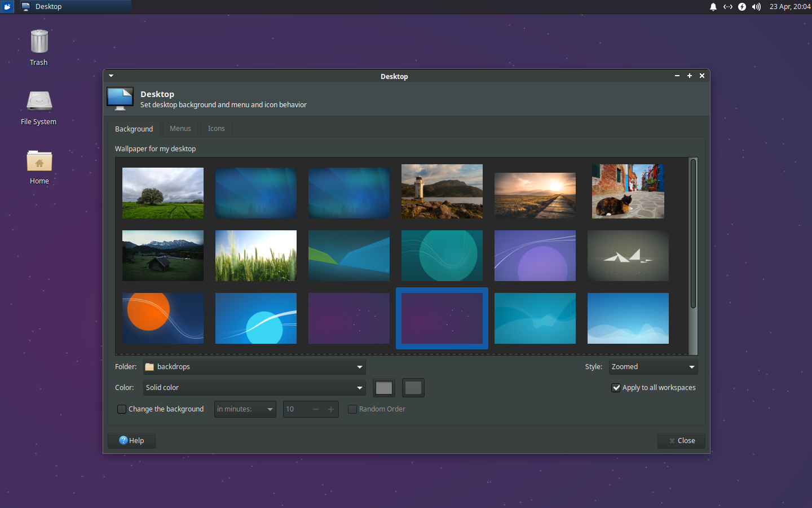The height and width of the screenshot is (508, 812).
Task: Click the Help button
Action: [x=131, y=440]
